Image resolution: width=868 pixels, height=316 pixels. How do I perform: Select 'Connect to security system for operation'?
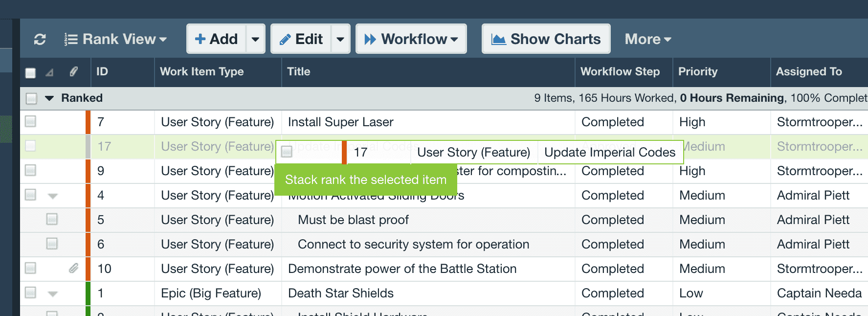pos(414,244)
